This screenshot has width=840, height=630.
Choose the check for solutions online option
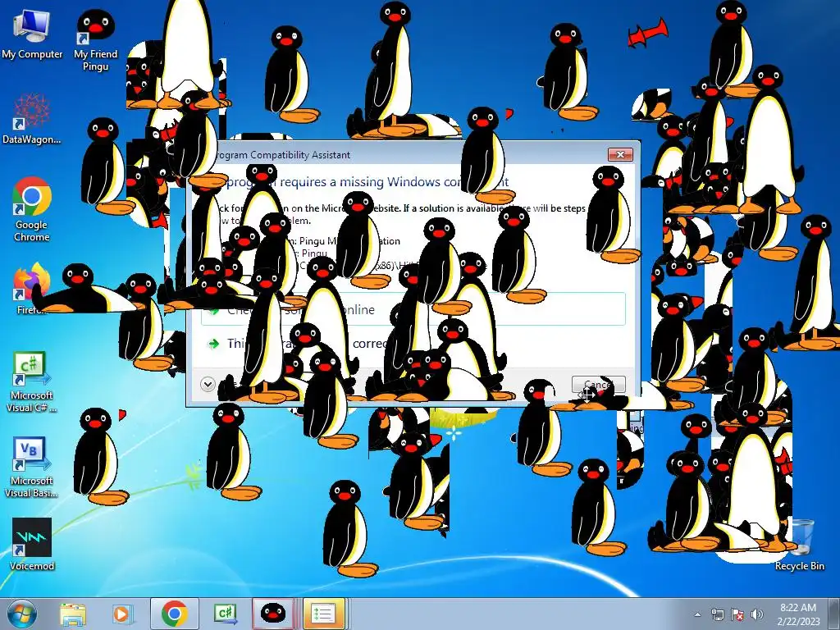pos(413,309)
